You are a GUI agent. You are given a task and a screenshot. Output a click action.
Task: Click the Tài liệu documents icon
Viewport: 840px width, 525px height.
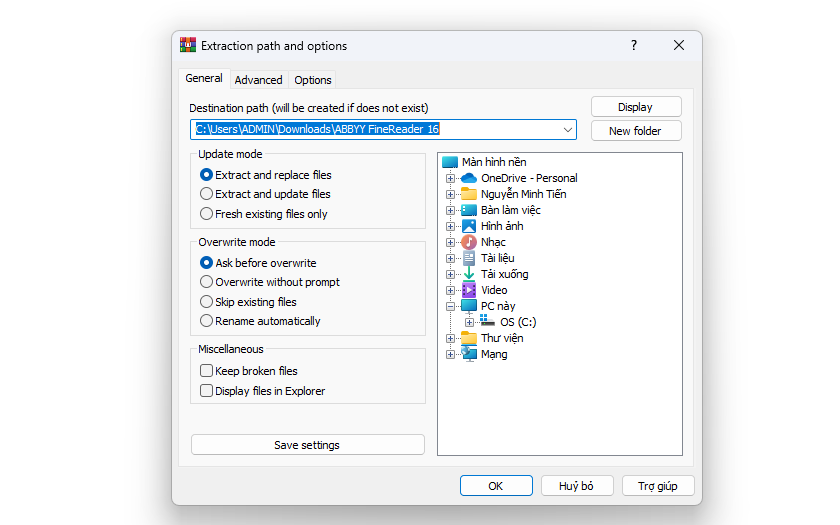click(x=469, y=258)
